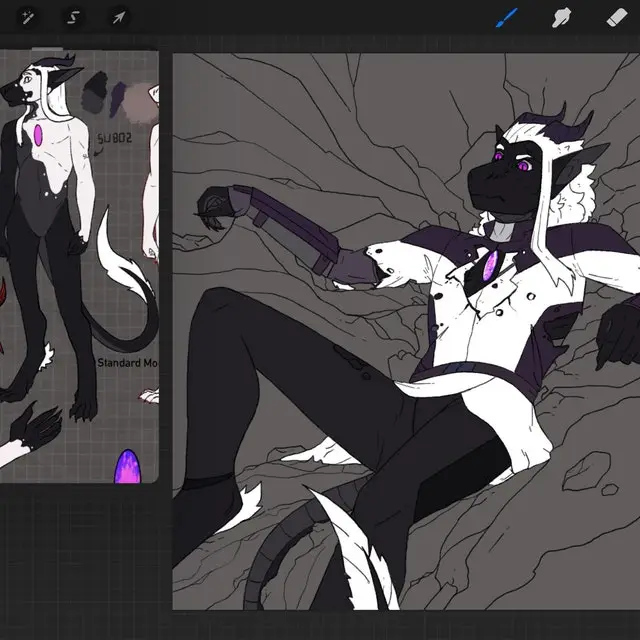
Task: Choose the Brush tool
Action: [507, 18]
